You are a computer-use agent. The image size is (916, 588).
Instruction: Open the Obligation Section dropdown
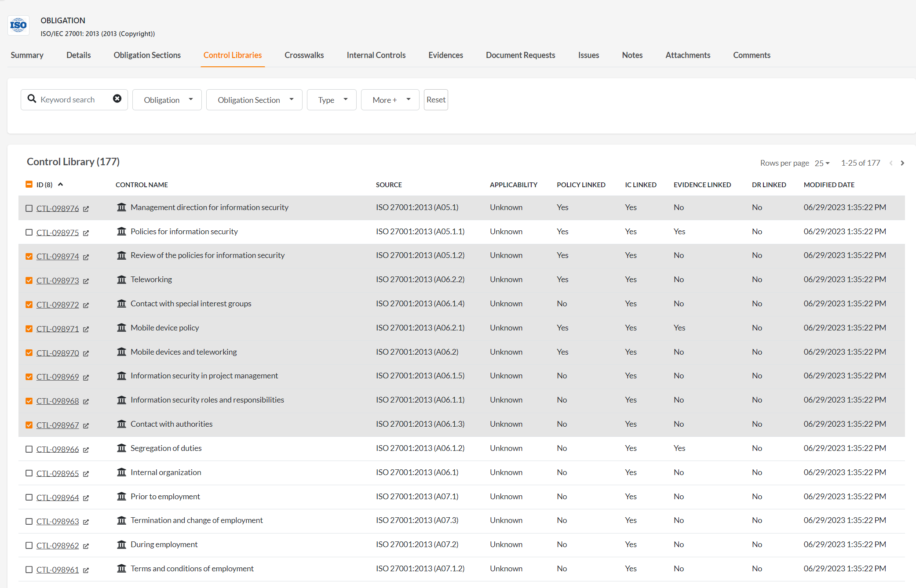(254, 100)
